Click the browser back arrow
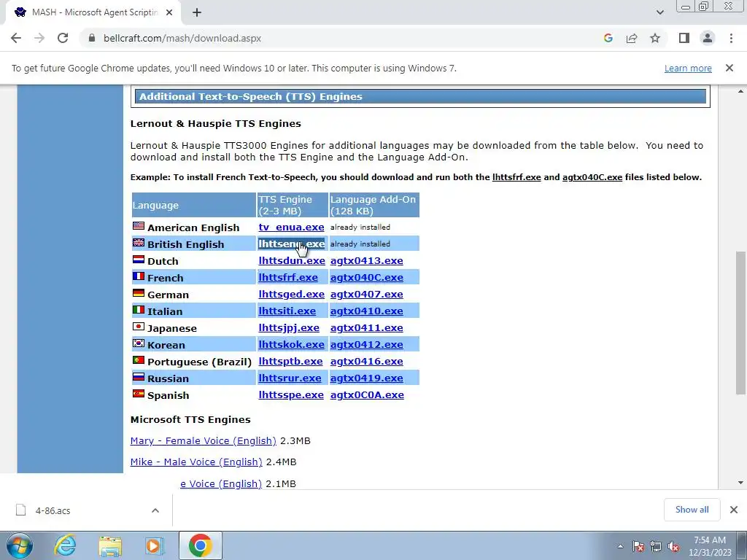The image size is (747, 560). (x=16, y=38)
